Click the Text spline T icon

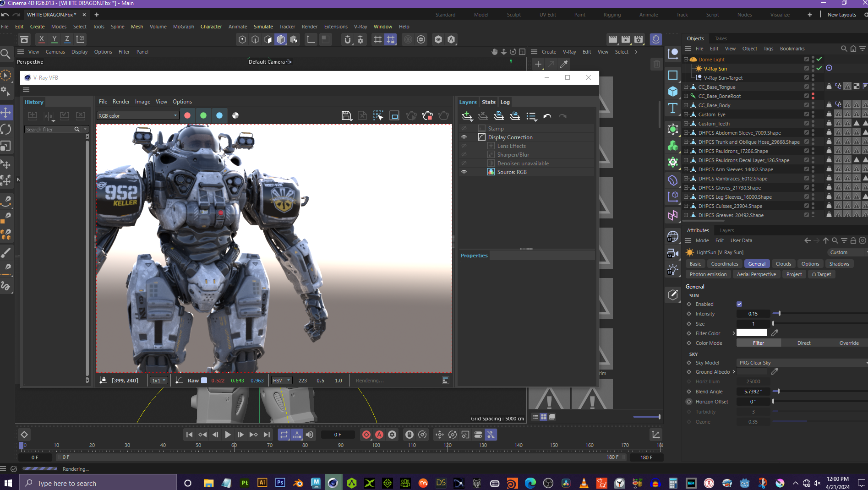click(x=672, y=108)
